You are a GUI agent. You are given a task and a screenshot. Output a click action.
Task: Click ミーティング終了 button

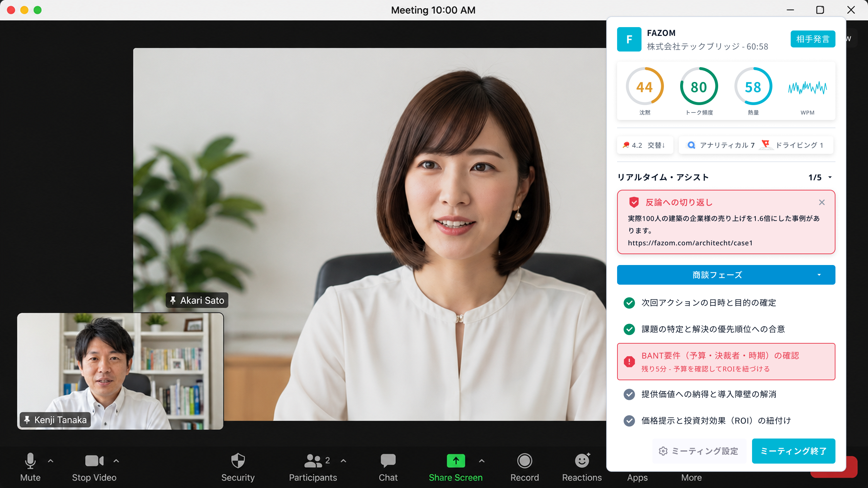pyautogui.click(x=793, y=451)
